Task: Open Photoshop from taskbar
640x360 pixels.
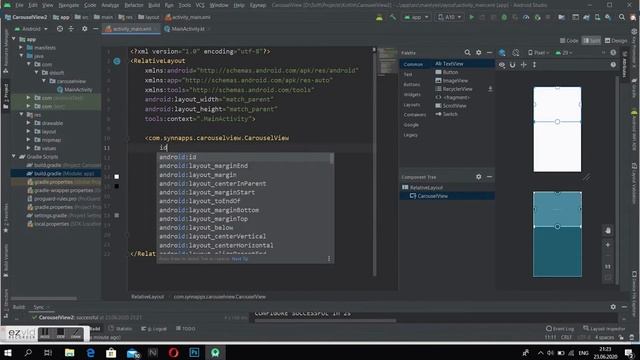Action: (x=194, y=353)
